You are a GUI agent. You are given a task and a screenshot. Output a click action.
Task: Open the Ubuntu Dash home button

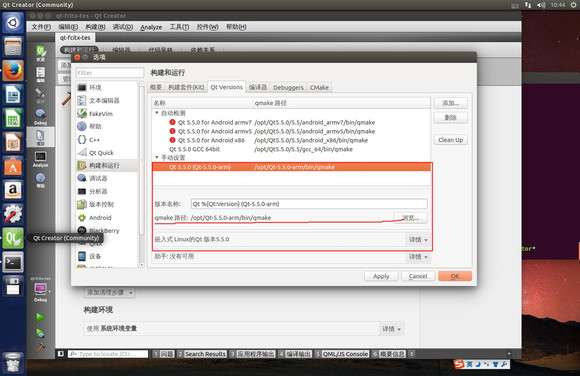(x=13, y=23)
